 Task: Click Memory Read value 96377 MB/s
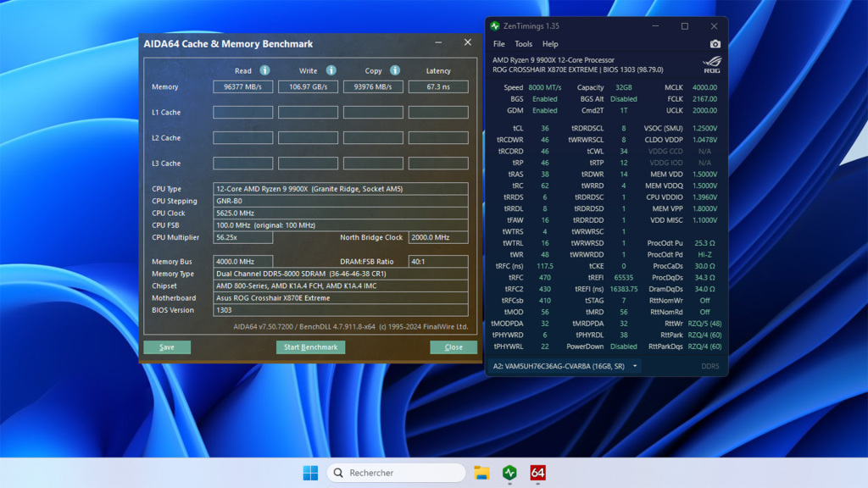coord(243,87)
